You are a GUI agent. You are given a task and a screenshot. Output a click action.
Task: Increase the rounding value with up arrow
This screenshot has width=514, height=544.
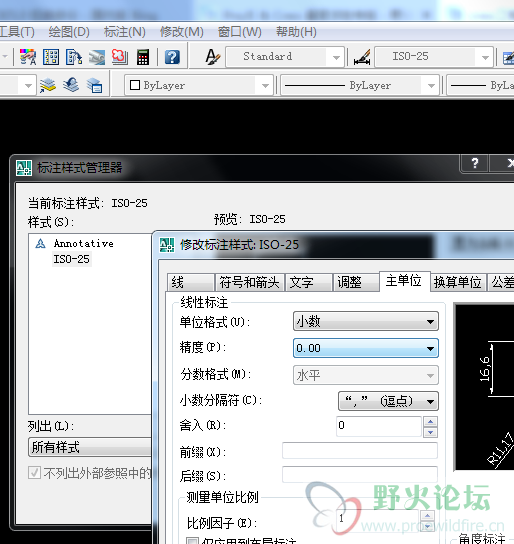pos(430,422)
